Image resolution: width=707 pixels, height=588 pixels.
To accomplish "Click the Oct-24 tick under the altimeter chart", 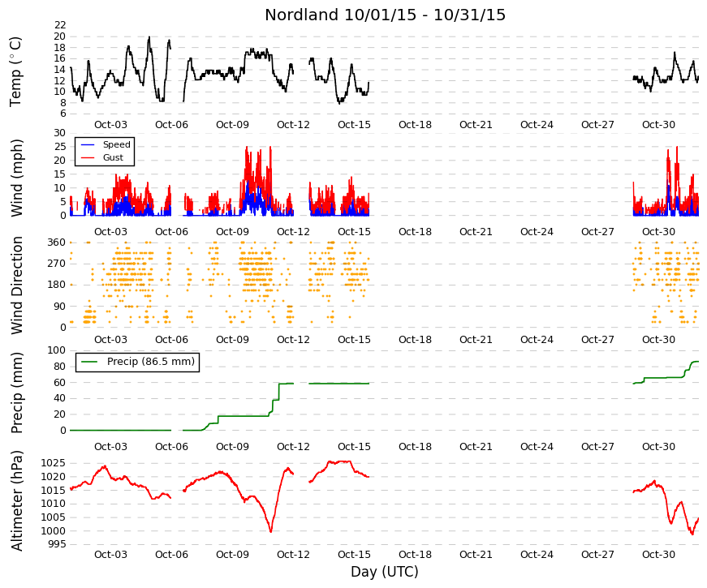I will click(537, 555).
